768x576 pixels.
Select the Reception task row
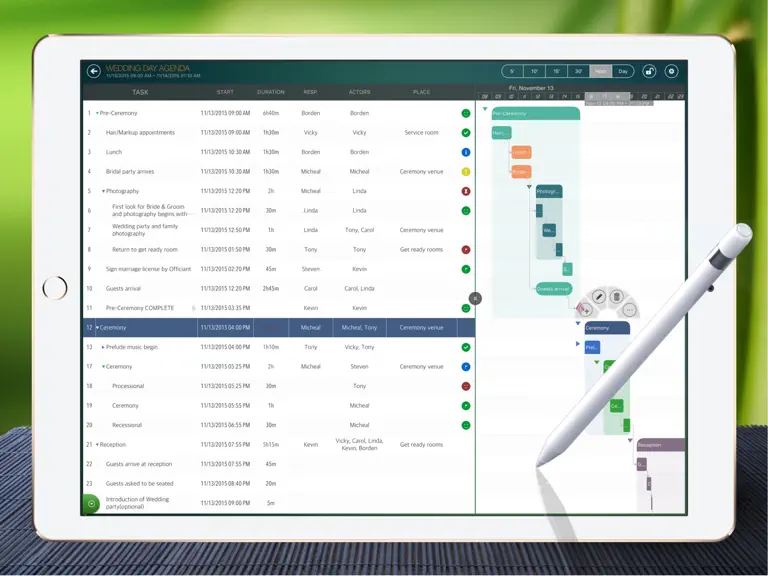pos(278,445)
